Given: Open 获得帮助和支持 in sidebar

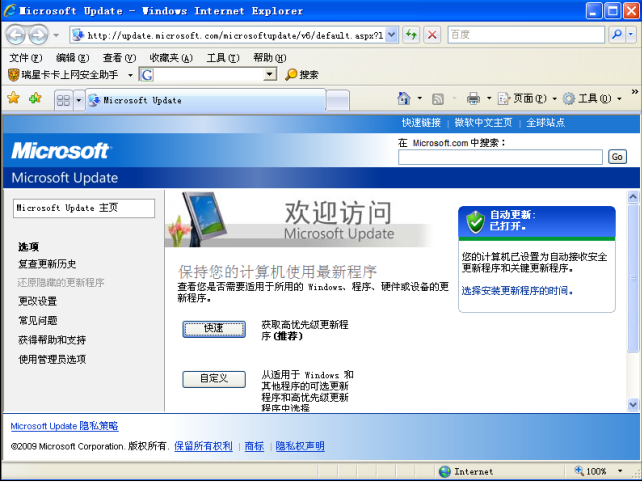Looking at the screenshot, I should (52, 339).
